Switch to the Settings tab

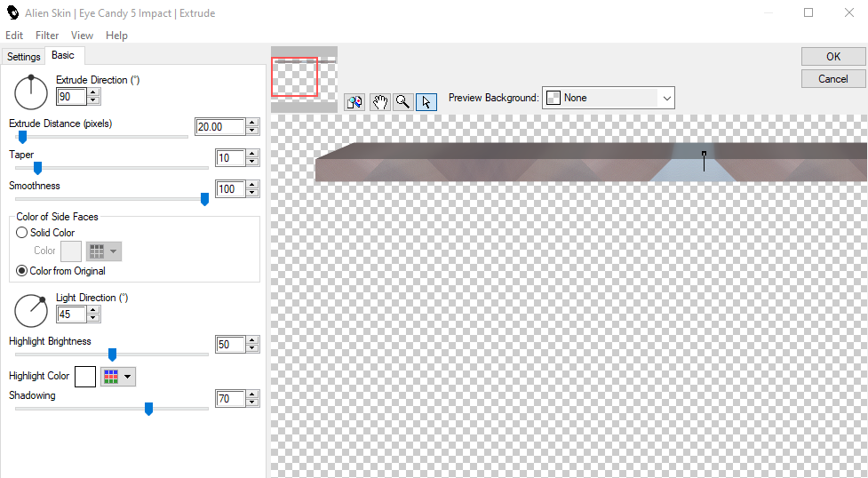(24, 57)
